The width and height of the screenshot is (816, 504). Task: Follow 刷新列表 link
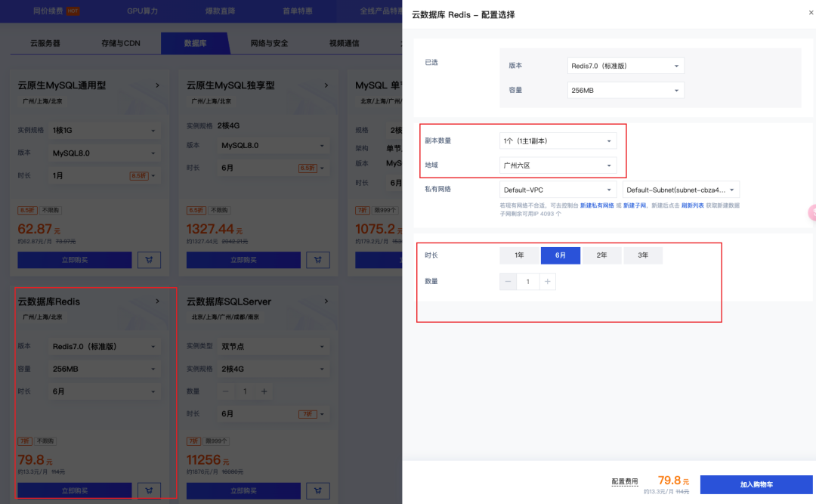point(693,206)
